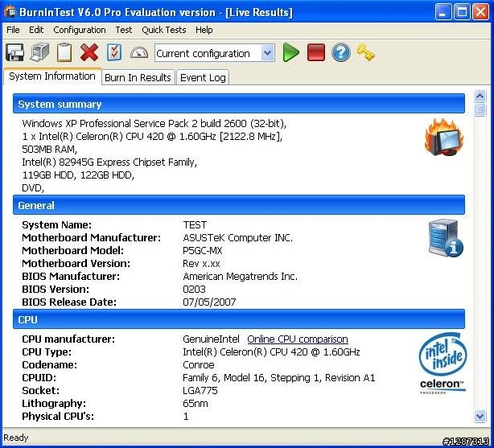Close the BurnInTest window
The image size is (494, 448).
point(480,12)
